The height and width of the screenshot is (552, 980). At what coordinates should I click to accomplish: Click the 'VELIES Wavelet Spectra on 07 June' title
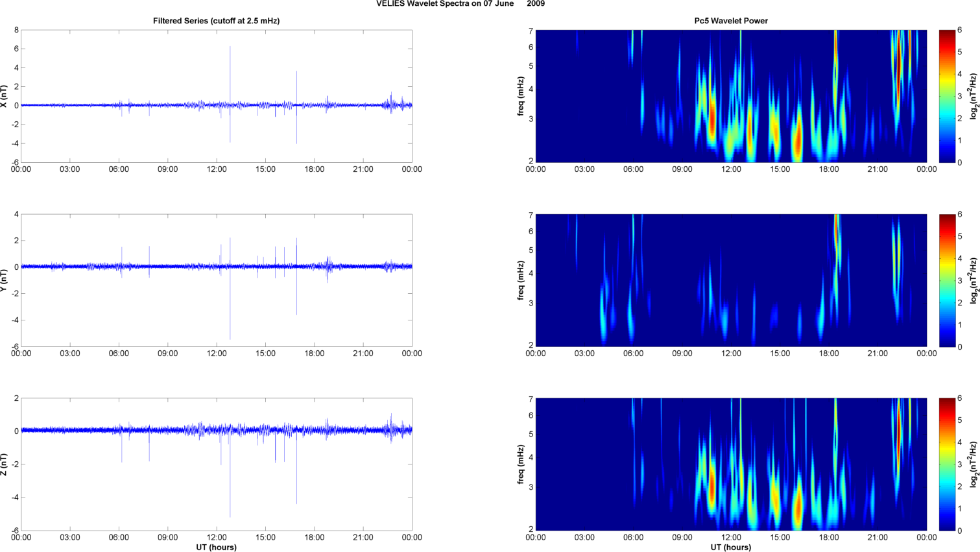445,4
